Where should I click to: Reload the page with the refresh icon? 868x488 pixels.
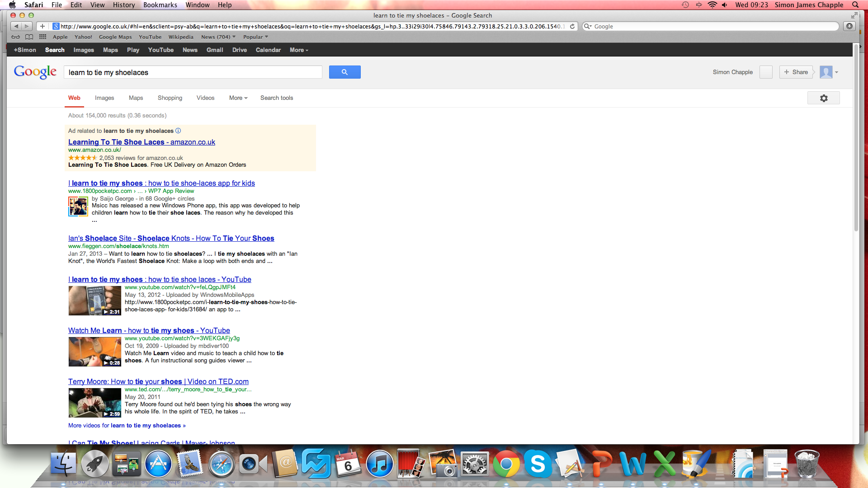pos(572,26)
